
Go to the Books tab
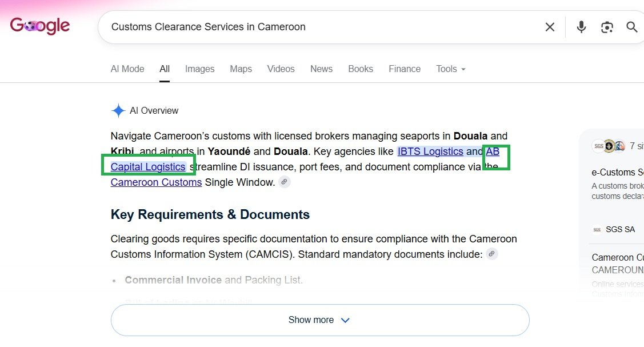pos(361,69)
